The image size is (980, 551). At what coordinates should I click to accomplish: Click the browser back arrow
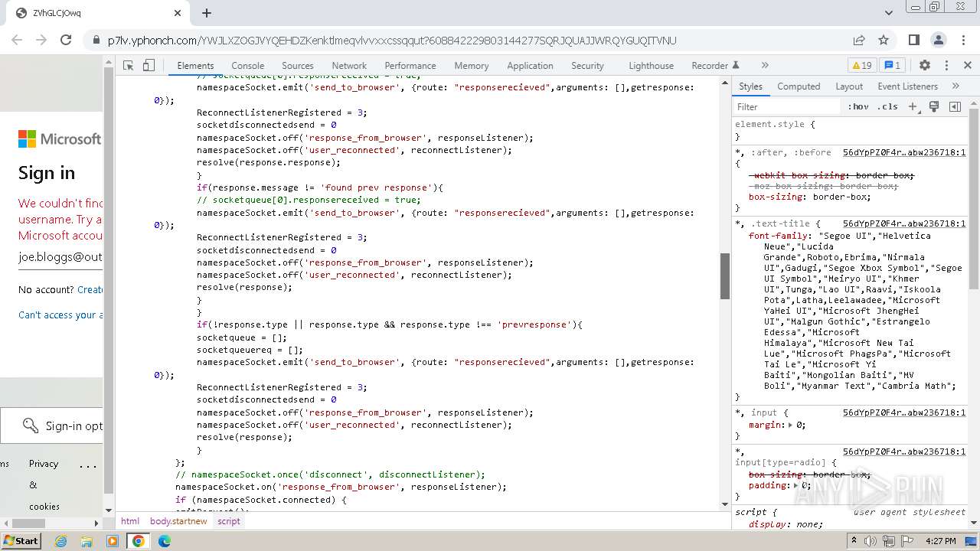coord(18,40)
